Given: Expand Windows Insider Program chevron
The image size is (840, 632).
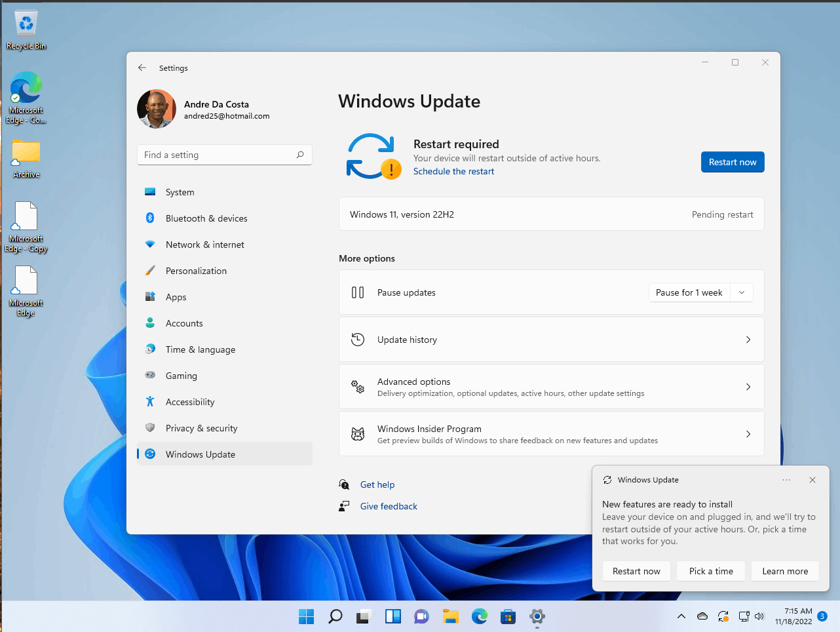Looking at the screenshot, I should click(748, 434).
